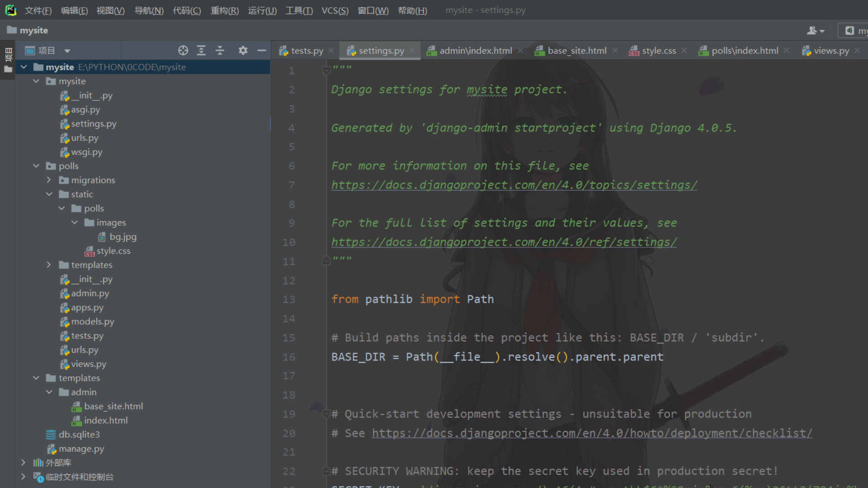Select admin.py in project tree
Image resolution: width=868 pixels, height=488 pixels.
(x=90, y=293)
